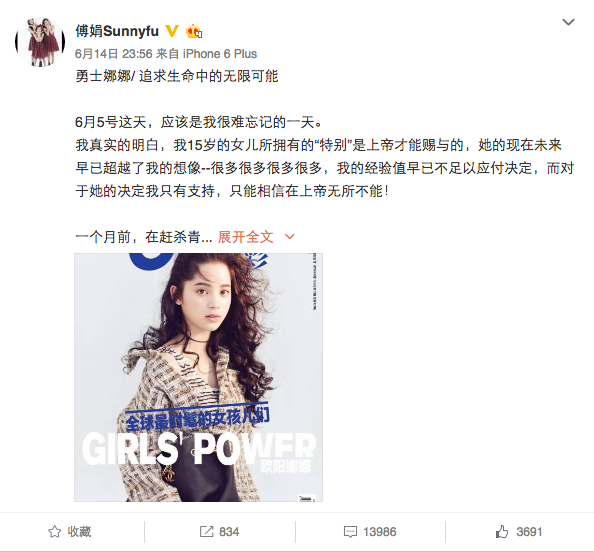
Task: Open the post options chevron menu
Action: (x=568, y=22)
